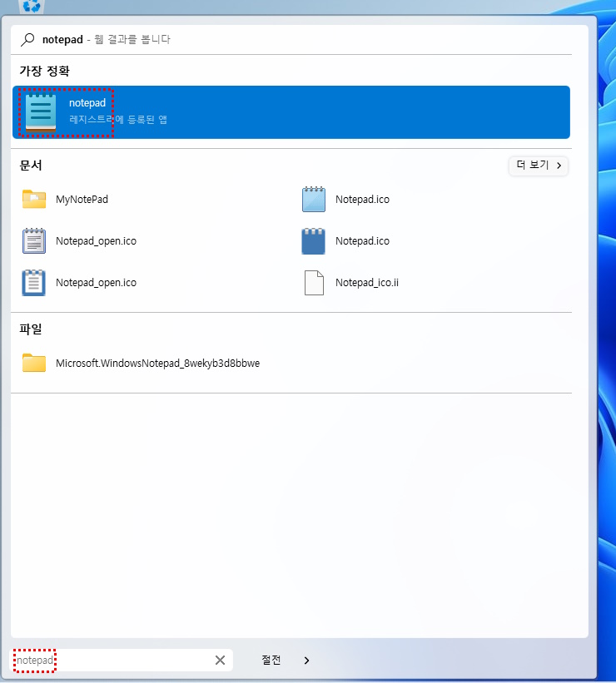Select the light blue Notepad.ico icon
Image resolution: width=616 pixels, height=683 pixels.
coord(314,200)
